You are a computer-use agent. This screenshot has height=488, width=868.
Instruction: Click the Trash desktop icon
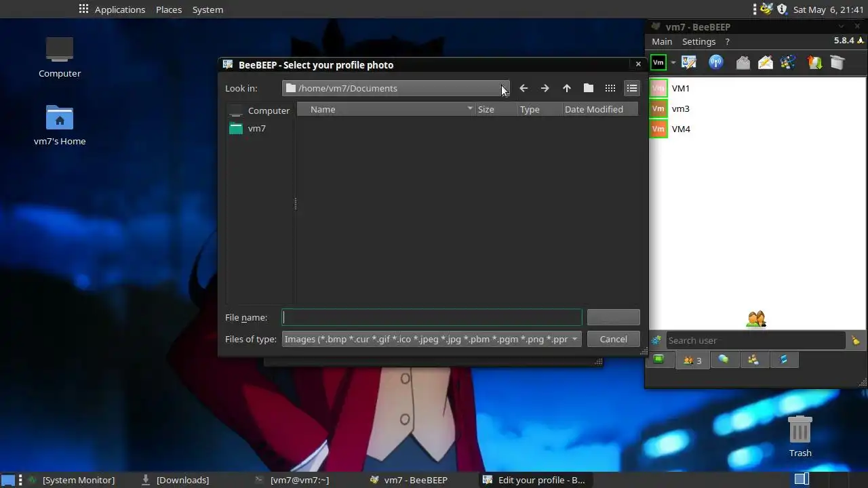[x=800, y=436]
